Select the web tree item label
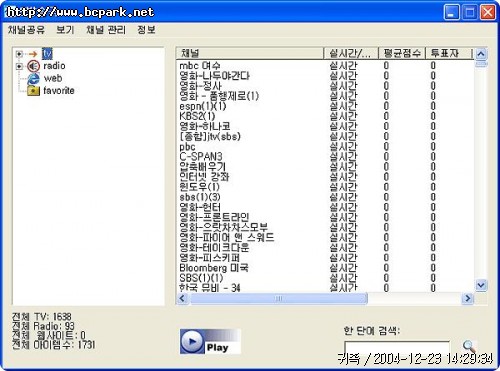 pos(53,78)
